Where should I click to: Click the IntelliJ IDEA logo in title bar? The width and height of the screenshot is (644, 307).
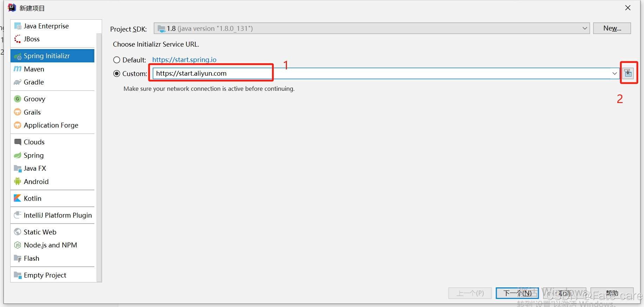click(x=12, y=8)
